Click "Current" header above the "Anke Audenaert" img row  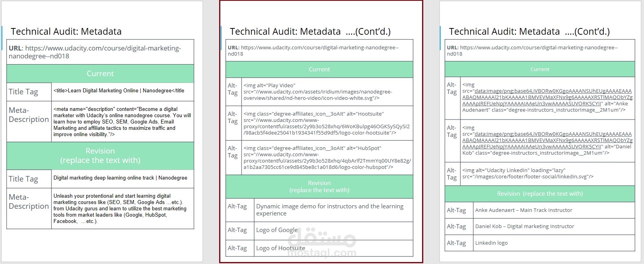pos(540,69)
